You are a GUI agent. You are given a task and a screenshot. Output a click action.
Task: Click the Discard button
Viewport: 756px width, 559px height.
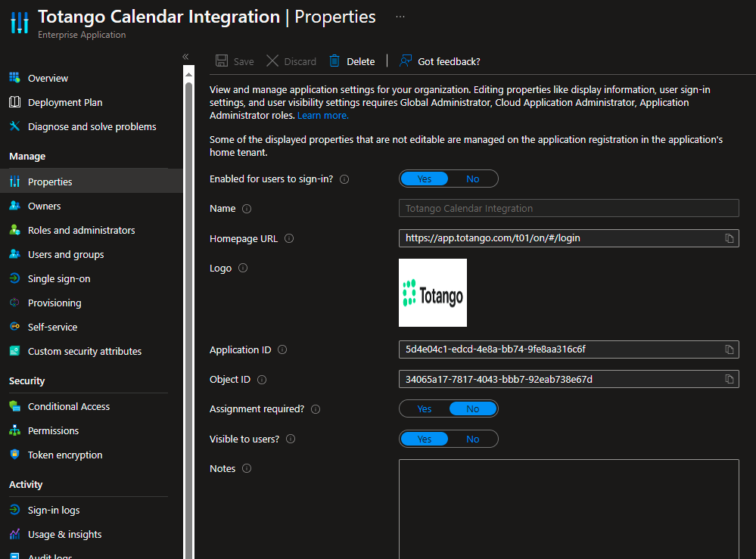(291, 61)
